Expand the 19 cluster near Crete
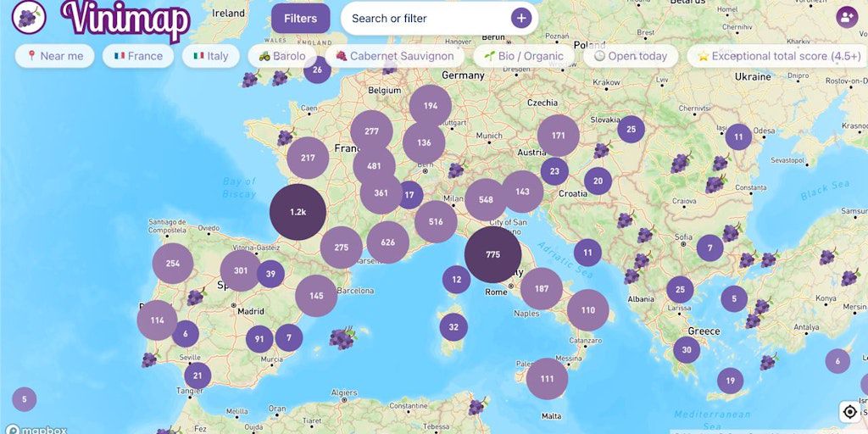 [730, 381]
